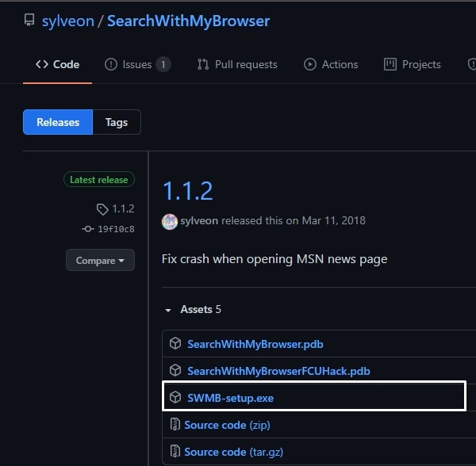Open the 1.1.2 release title
The image size is (476, 466).
point(188,191)
